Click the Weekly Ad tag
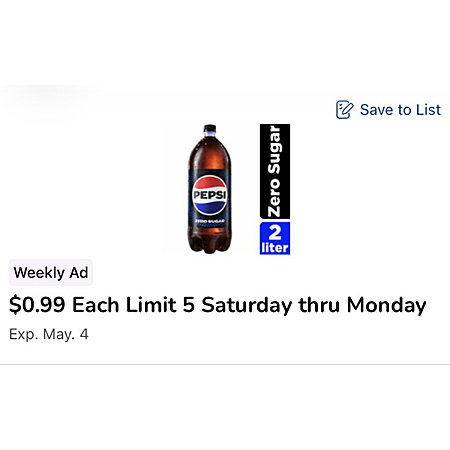Viewport: 450px width, 450px height. tap(51, 273)
